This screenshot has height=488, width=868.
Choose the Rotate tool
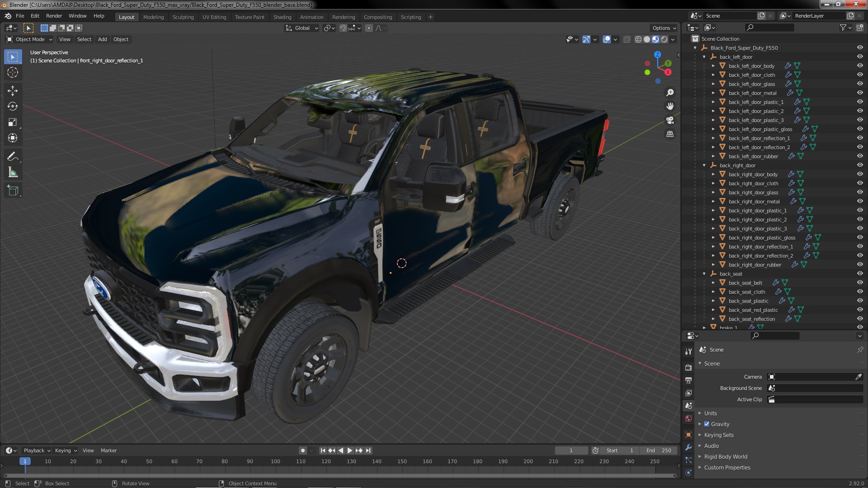tap(13, 107)
